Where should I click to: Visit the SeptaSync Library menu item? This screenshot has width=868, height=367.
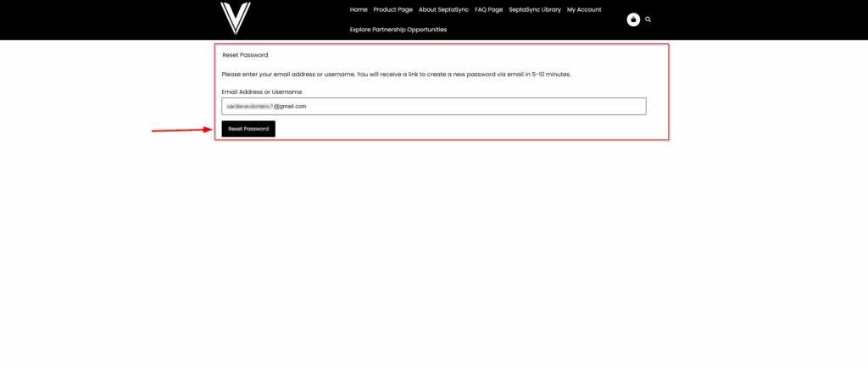point(535,9)
